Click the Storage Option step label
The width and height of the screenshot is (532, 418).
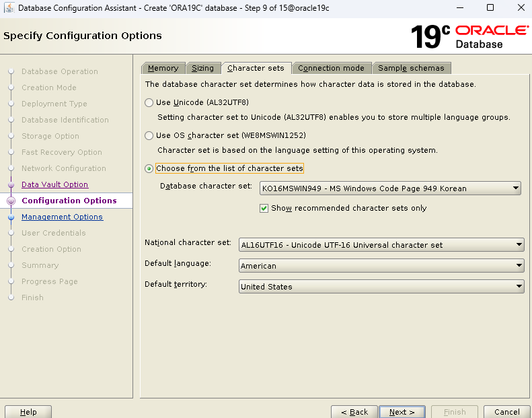pyautogui.click(x=50, y=136)
